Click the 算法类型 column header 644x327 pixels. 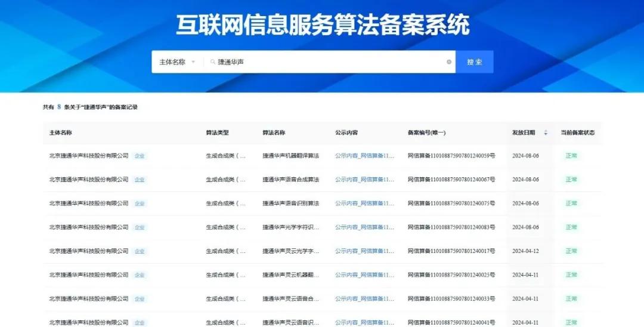coord(217,132)
